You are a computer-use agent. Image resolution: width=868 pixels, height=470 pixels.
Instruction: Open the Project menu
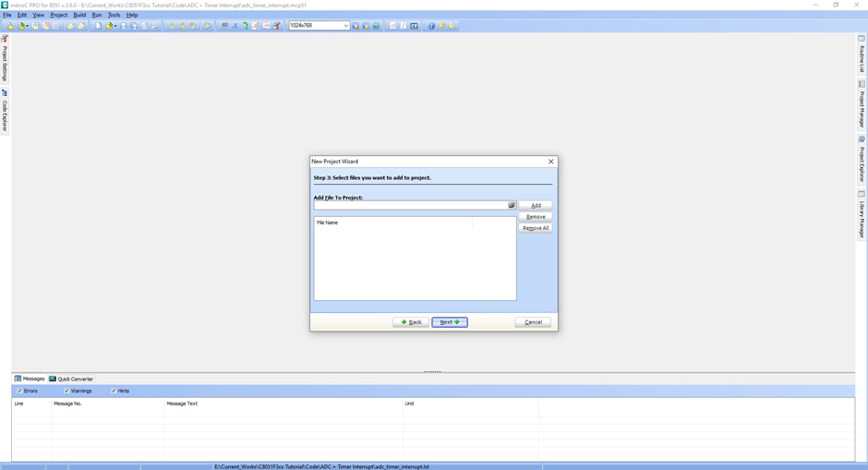pyautogui.click(x=59, y=15)
